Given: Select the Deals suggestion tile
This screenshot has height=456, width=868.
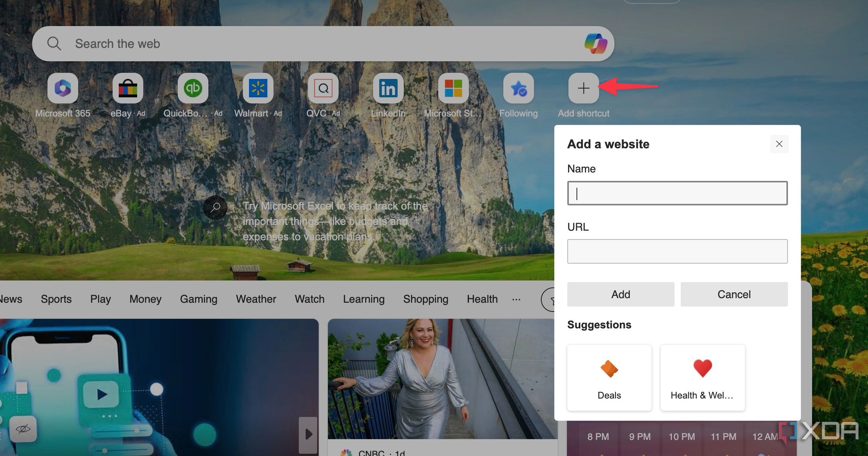Looking at the screenshot, I should pos(609,378).
